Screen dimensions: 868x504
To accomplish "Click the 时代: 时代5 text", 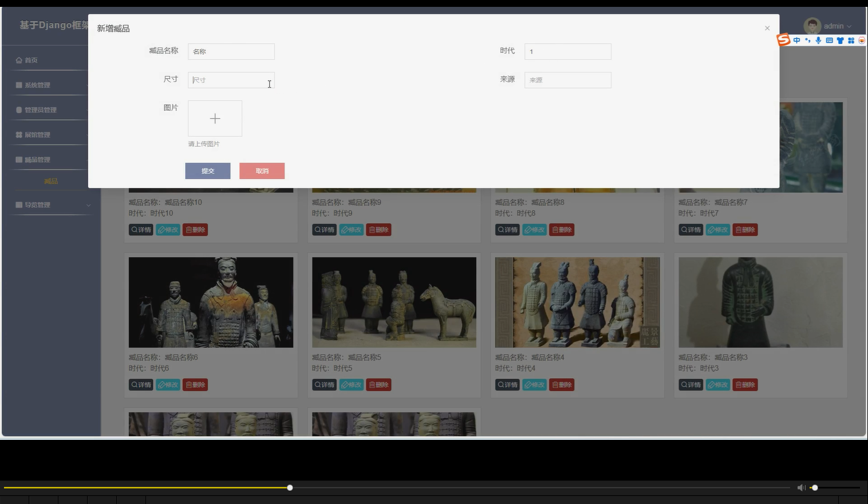I will 332,368.
